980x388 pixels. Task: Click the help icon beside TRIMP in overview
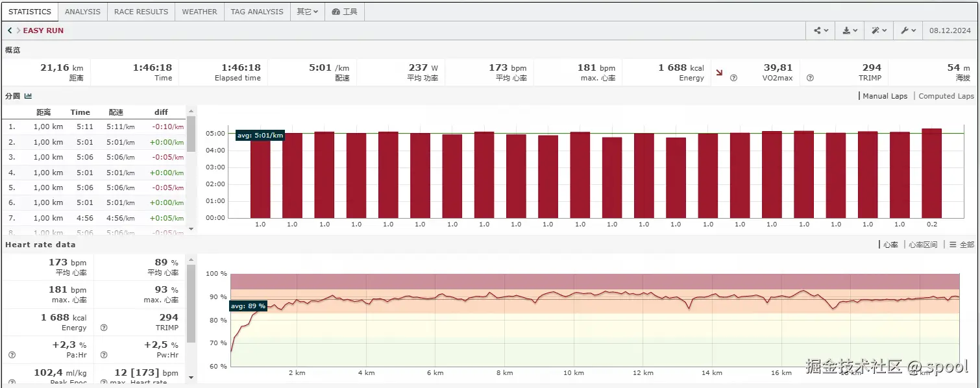coord(810,78)
